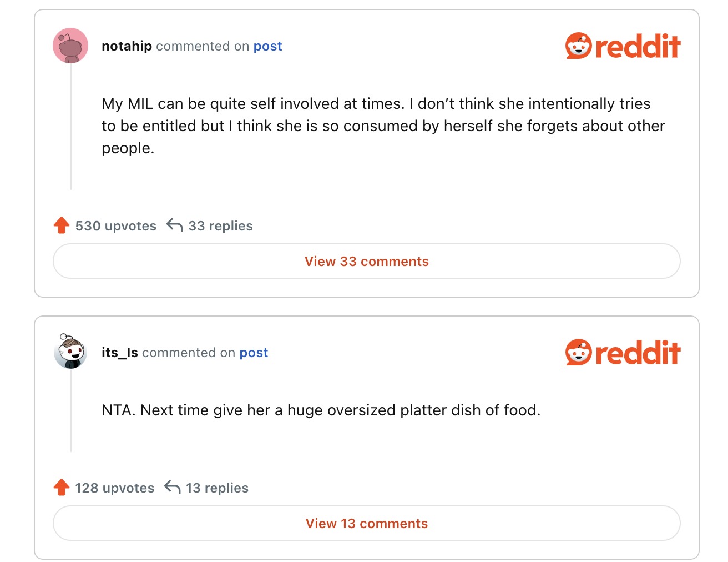Upvote notahip's comment with the orange arrow
Screen dimensions: 728x562
coord(62,225)
